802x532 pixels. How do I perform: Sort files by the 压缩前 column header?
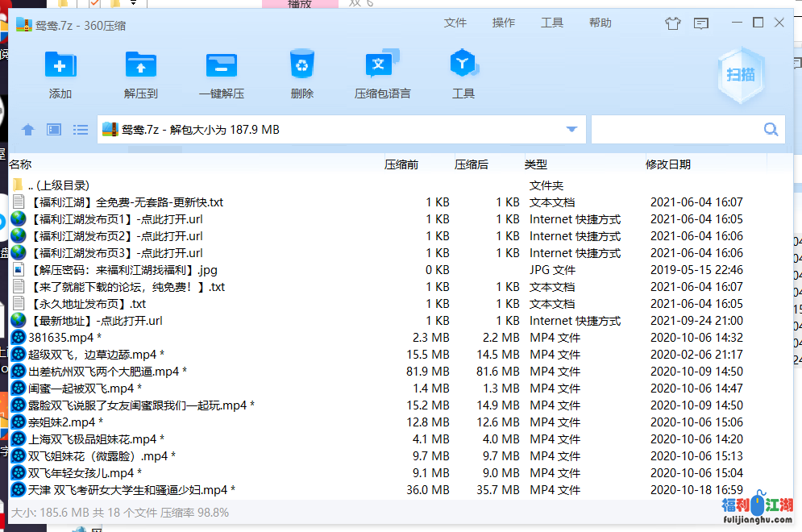(401, 164)
